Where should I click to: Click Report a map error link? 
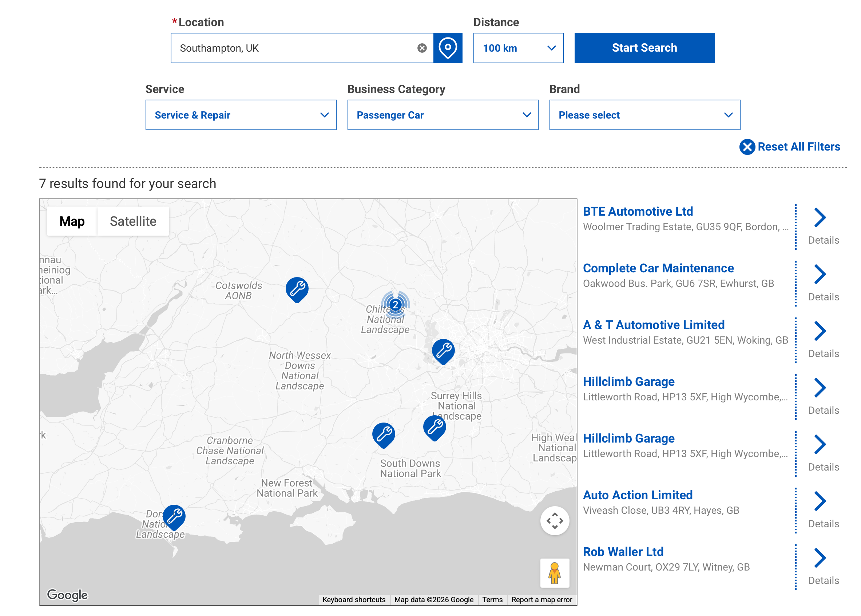coord(542,600)
